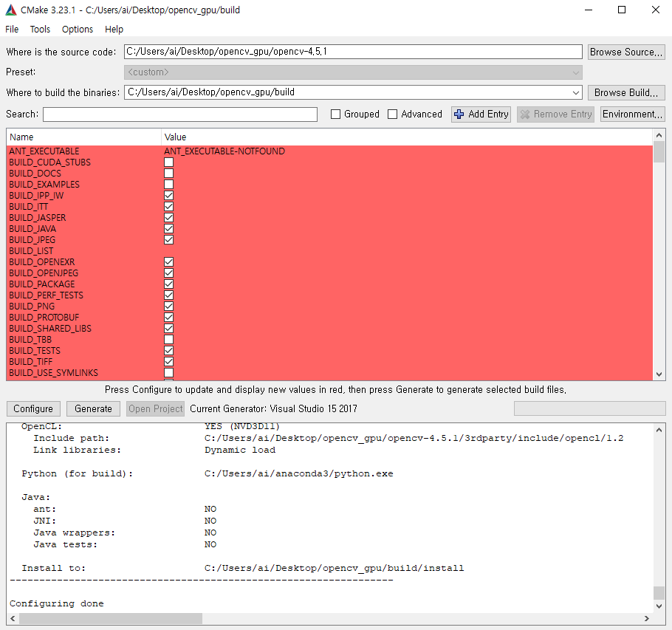
Task: Open the Options menu
Action: pos(78,29)
